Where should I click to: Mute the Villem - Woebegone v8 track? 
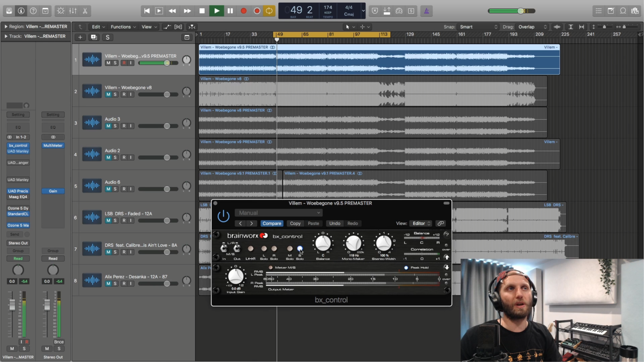pyautogui.click(x=108, y=94)
